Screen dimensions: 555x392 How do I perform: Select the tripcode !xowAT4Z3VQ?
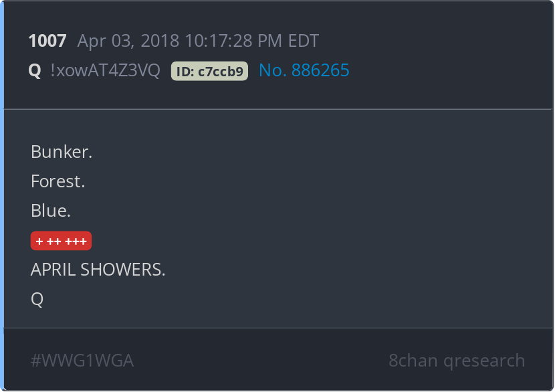105,70
